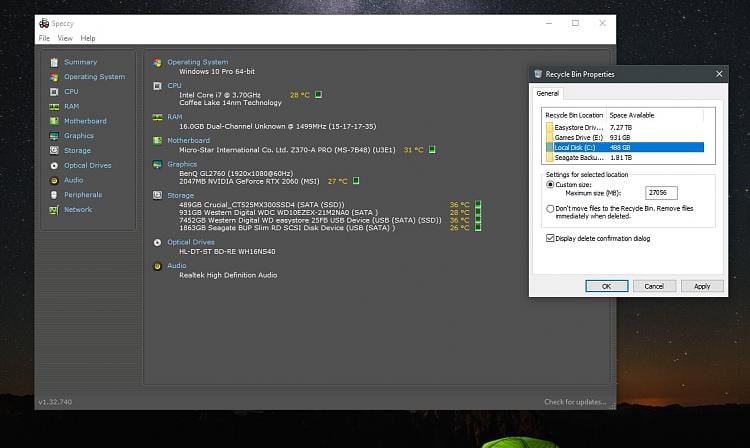Select Easystore Drive in Recycle Bin locations
The image size is (750, 448).
click(625, 128)
